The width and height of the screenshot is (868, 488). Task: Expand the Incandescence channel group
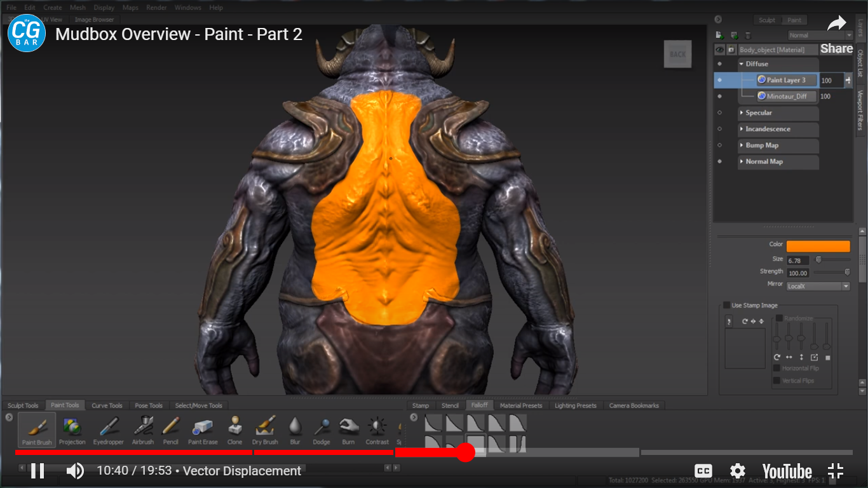742,129
